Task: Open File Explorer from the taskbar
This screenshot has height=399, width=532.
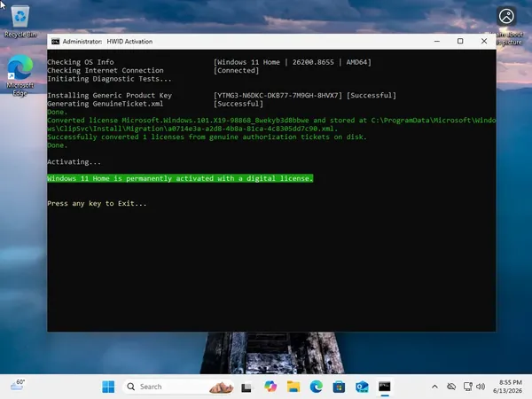Action: click(x=293, y=387)
